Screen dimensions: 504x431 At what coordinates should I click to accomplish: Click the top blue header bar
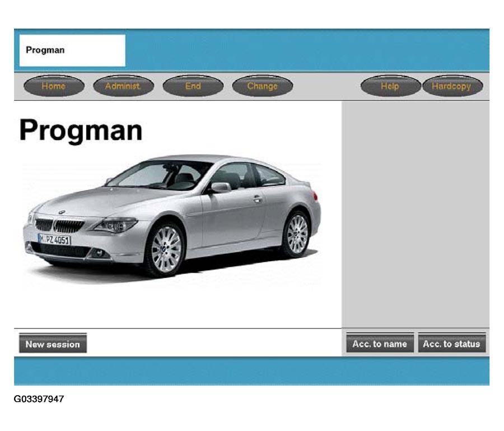(307, 50)
